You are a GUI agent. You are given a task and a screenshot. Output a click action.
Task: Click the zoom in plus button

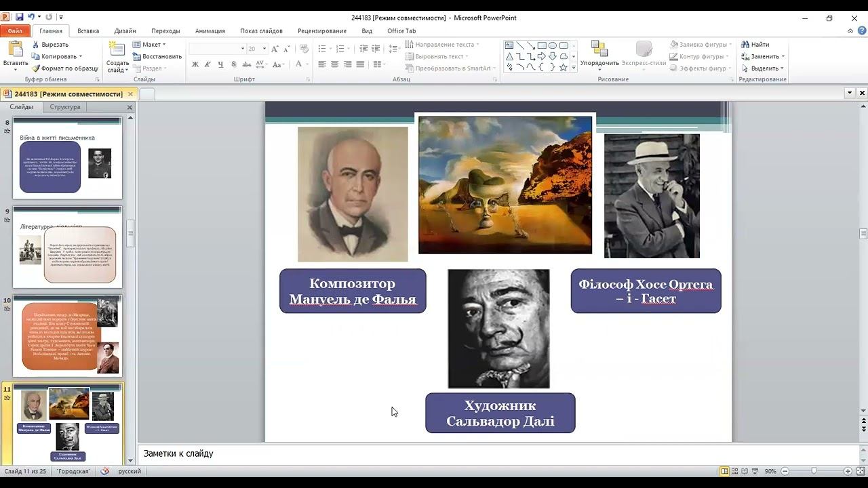click(848, 471)
